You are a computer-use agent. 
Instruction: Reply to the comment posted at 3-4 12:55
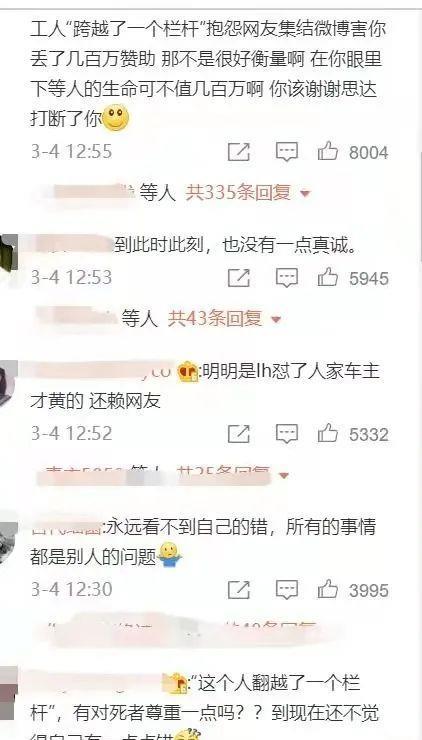pos(287,152)
